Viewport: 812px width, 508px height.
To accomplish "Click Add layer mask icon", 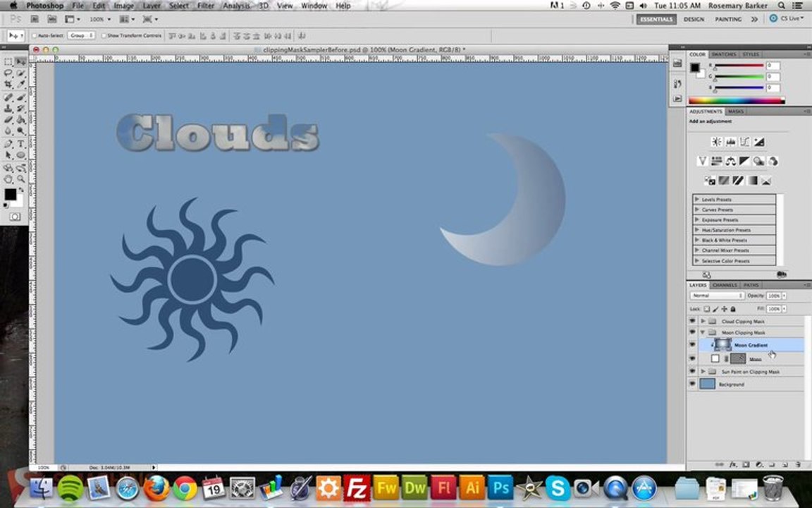I will [746, 465].
